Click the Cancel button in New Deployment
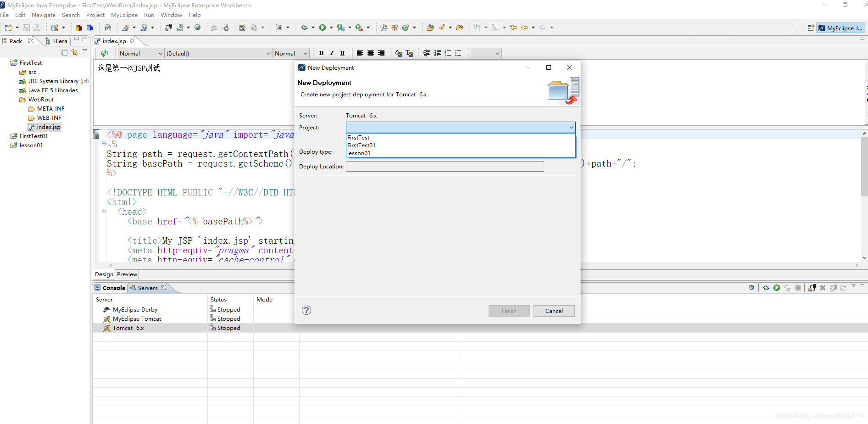Screen dimensions: 868x424 pos(554,311)
